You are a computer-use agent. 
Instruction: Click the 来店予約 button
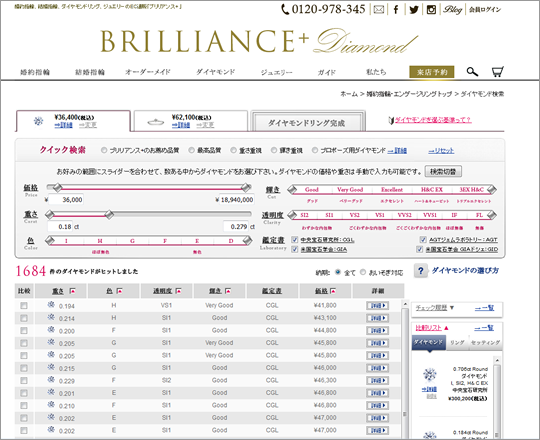click(x=432, y=72)
